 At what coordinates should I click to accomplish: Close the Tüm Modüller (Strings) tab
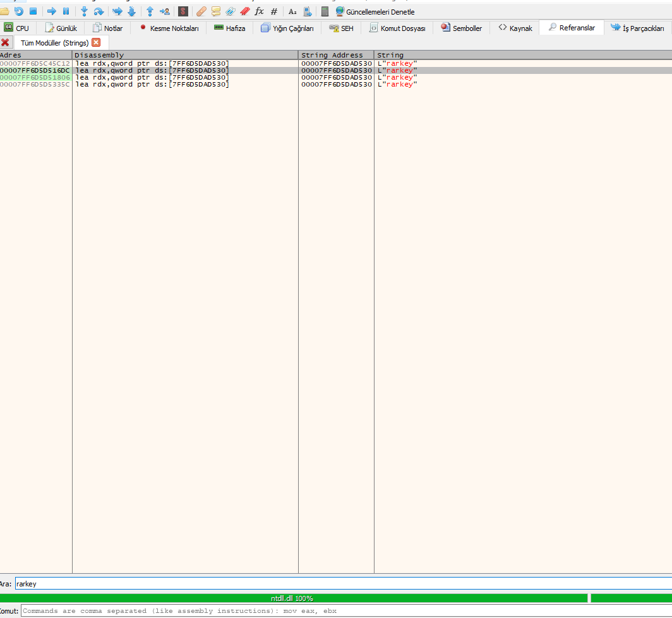(96, 42)
